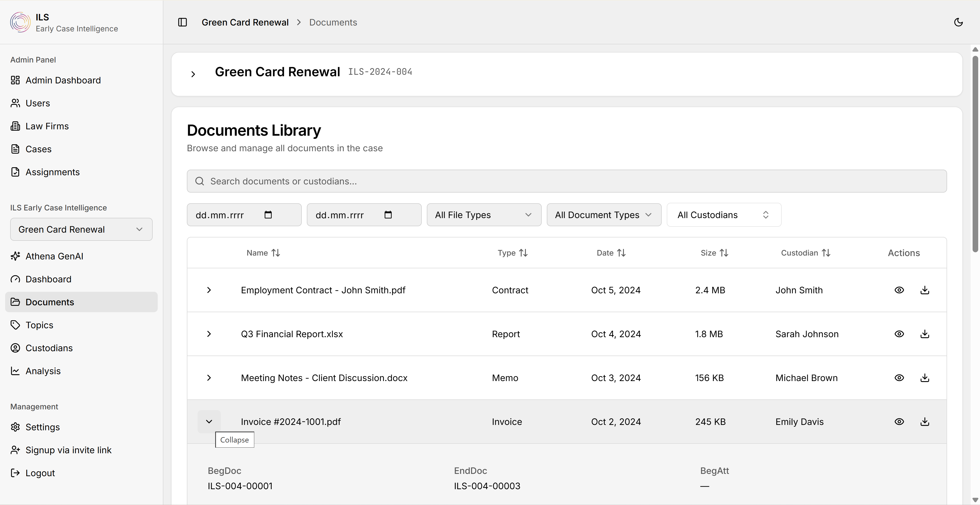Screen dimensions: 980x505
Task: Preview Invoice #2024-1001.pdf with eye icon
Action: click(899, 421)
